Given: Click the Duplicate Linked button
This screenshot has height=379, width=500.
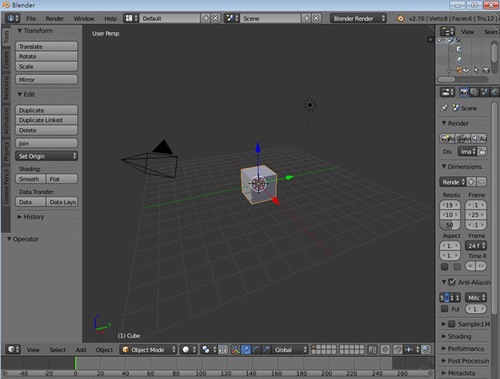Looking at the screenshot, I should point(46,120).
